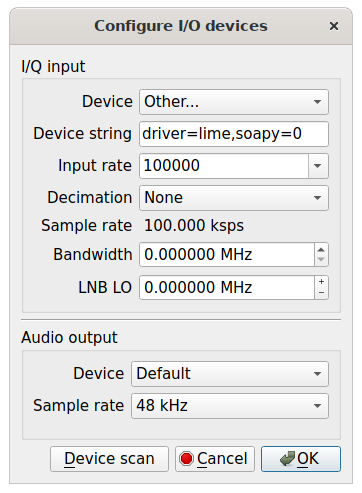Click the Bandwidth value field
Image resolution: width=362 pixels, height=493 pixels.
tap(227, 255)
